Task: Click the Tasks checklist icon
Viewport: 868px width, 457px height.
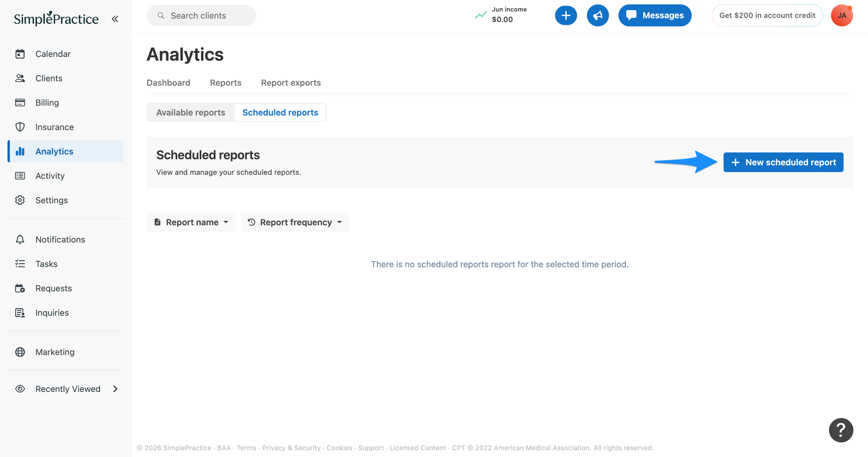Action: point(20,264)
